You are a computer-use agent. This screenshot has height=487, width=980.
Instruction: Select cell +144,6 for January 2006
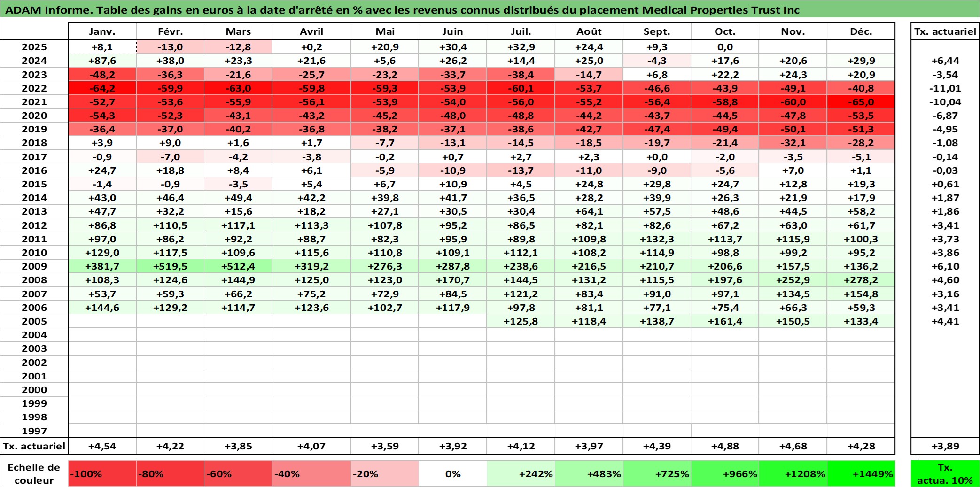point(102,308)
